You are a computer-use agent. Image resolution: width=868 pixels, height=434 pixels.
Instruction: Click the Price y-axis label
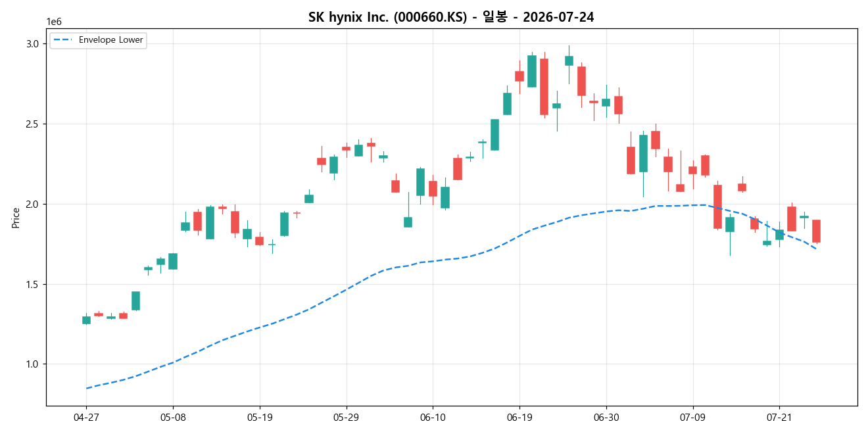pyautogui.click(x=16, y=218)
